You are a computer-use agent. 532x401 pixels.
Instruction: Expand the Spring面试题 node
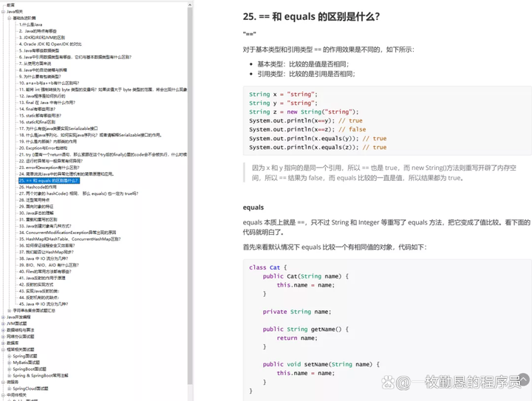coord(9,356)
